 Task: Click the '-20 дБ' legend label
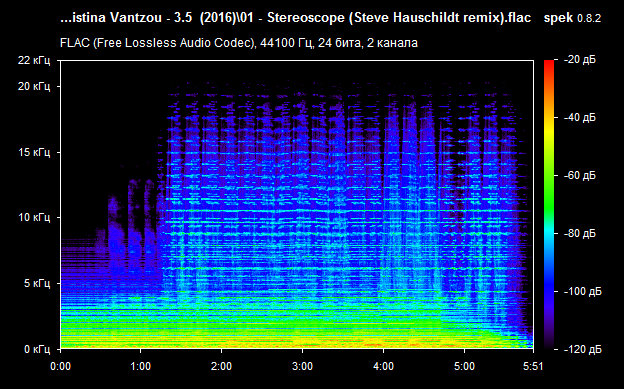point(580,60)
